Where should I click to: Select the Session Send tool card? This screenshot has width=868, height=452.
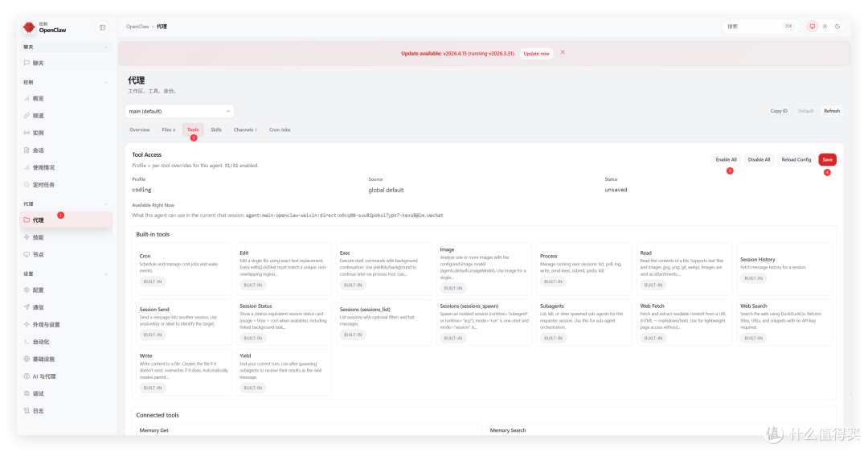(183, 323)
